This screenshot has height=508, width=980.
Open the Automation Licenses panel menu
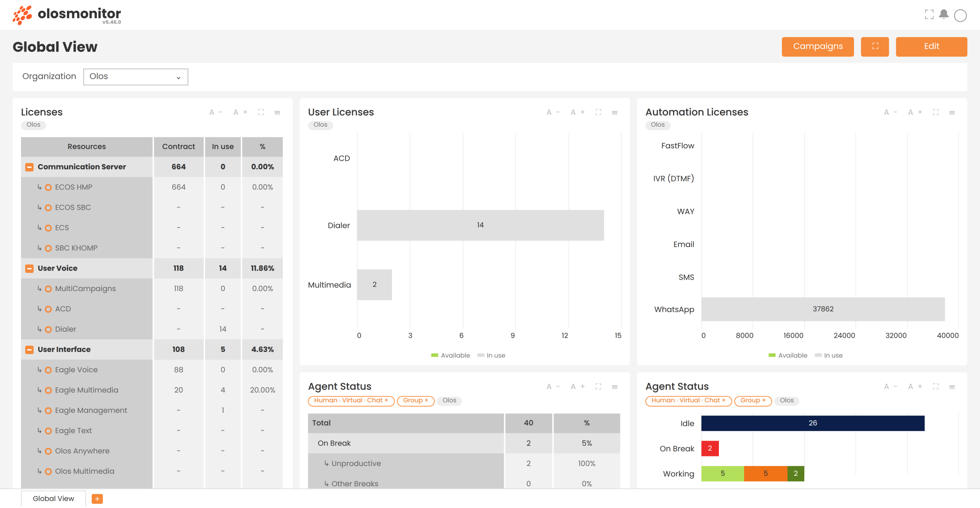coord(952,112)
